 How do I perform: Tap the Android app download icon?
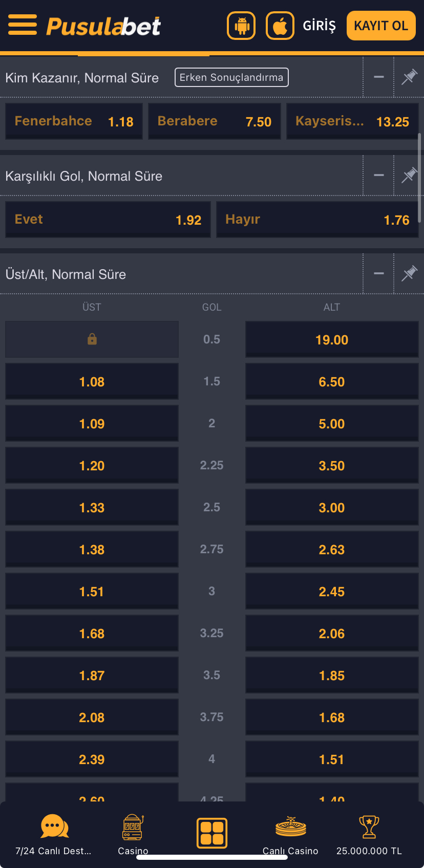pyautogui.click(x=241, y=26)
